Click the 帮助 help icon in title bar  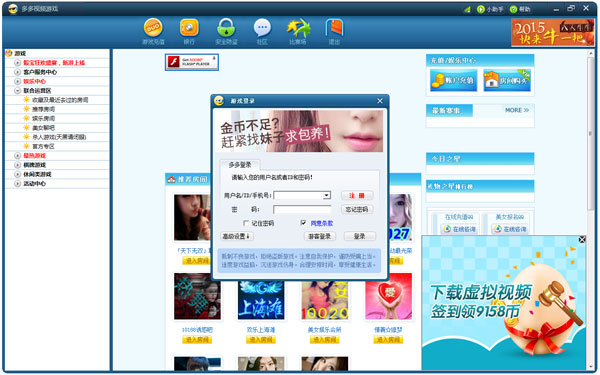[x=514, y=9]
